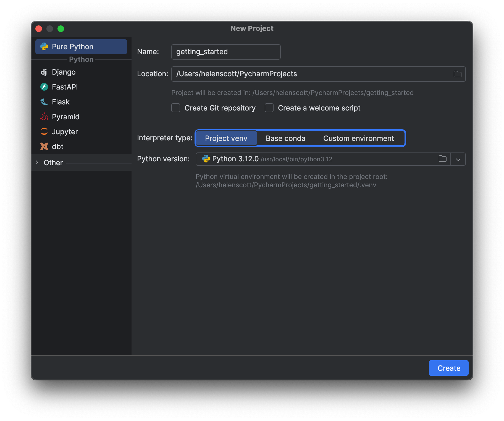504x421 pixels.
Task: Expand the Other project types section
Action: click(37, 163)
